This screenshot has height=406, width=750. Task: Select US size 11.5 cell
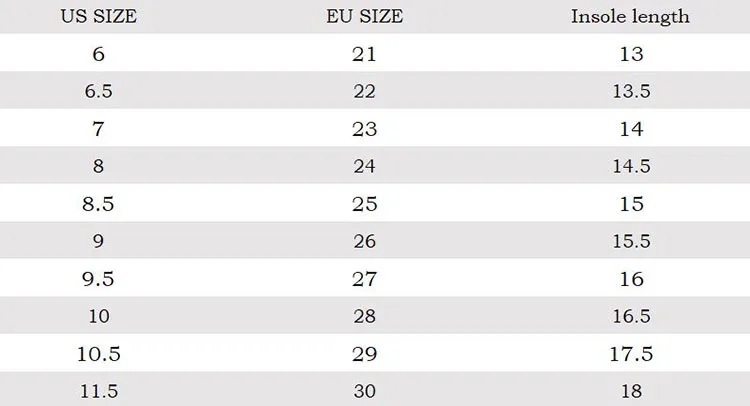(99, 392)
